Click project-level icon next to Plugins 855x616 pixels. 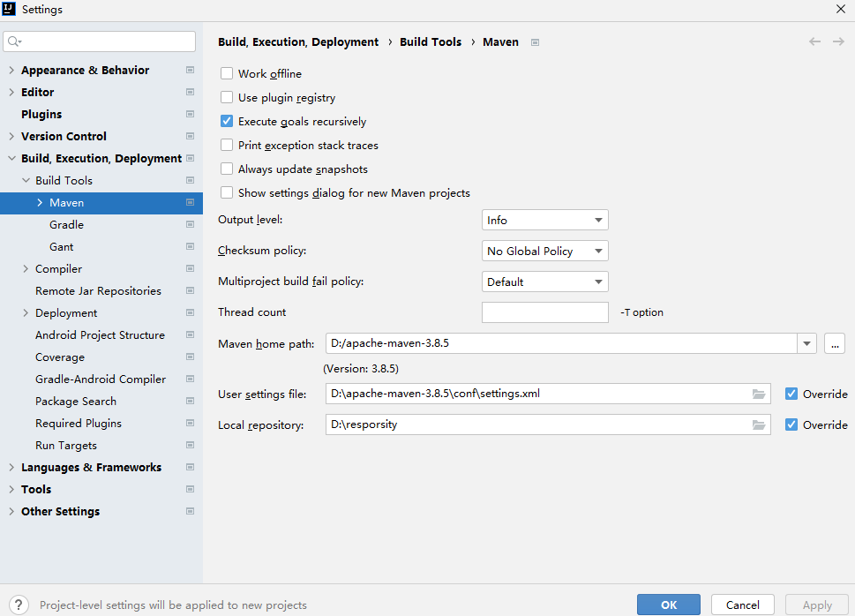point(190,114)
